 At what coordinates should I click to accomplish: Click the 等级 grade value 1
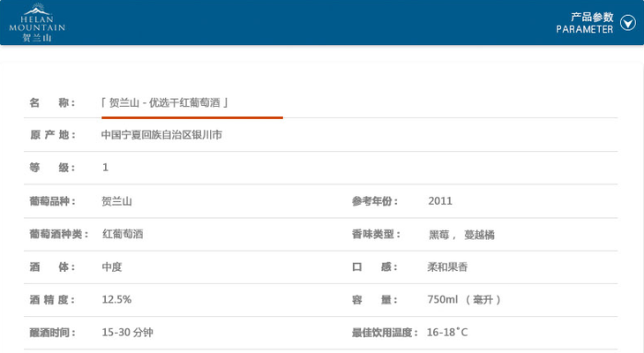click(x=105, y=168)
